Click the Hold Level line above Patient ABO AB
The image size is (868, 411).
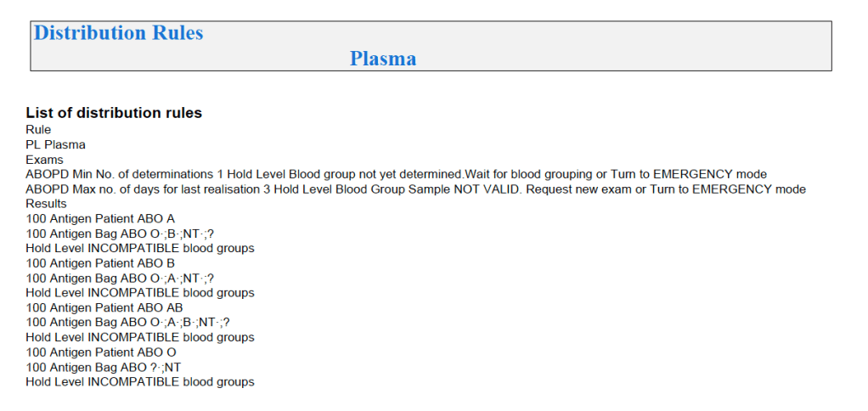pos(140,293)
